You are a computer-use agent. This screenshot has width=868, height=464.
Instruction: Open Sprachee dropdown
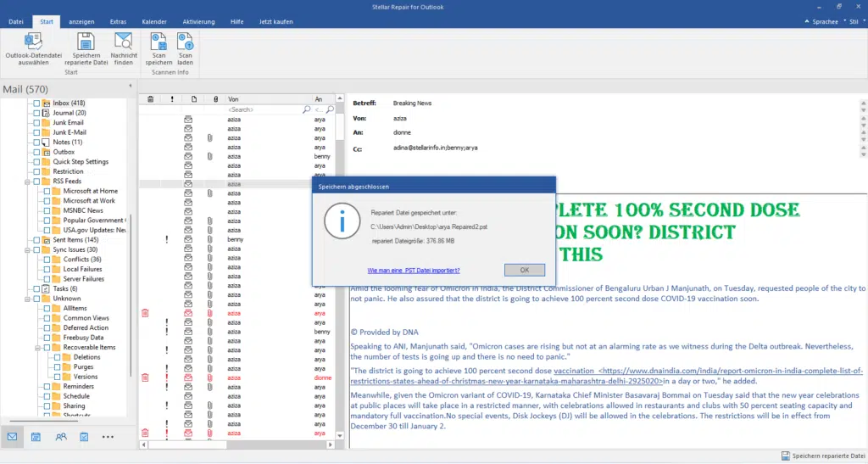[x=825, y=21]
